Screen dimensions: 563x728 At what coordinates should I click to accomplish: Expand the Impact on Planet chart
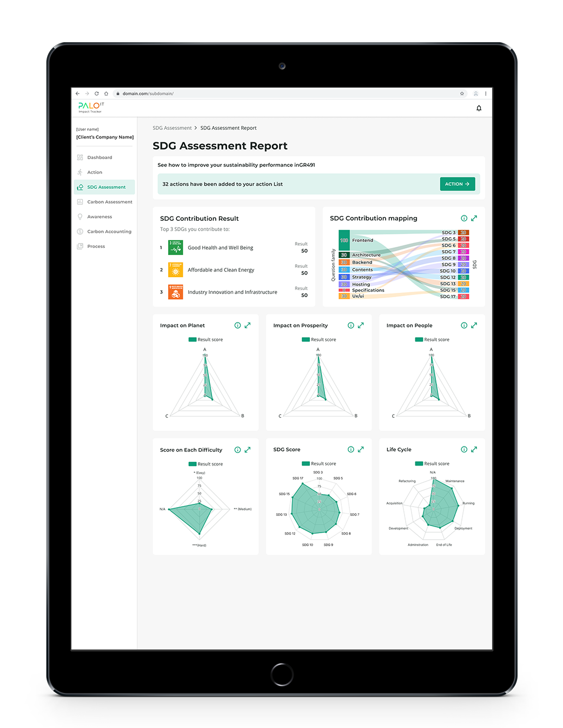coord(247,325)
